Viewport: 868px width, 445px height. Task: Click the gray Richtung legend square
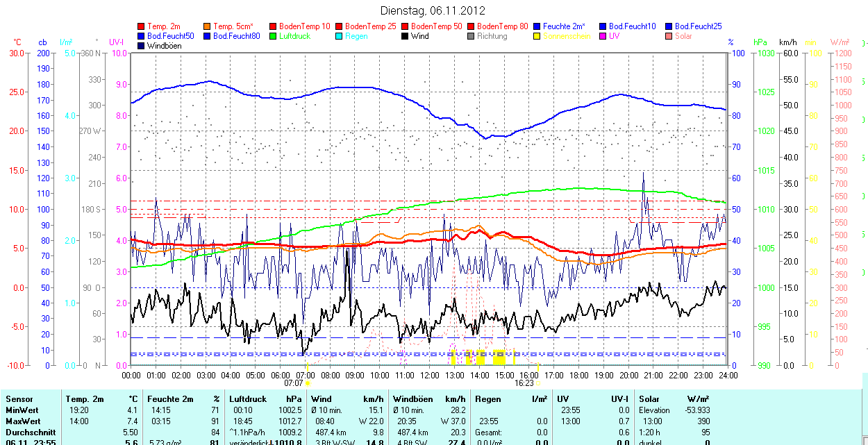(471, 36)
